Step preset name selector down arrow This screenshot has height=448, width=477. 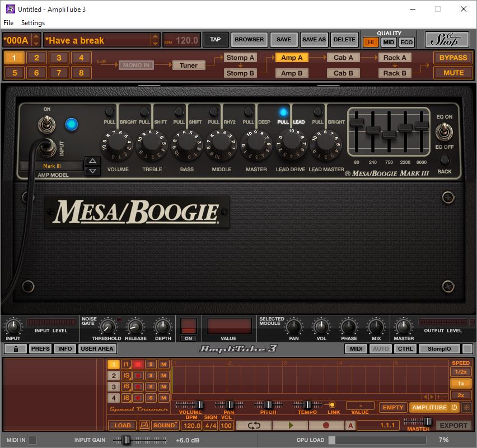(155, 44)
